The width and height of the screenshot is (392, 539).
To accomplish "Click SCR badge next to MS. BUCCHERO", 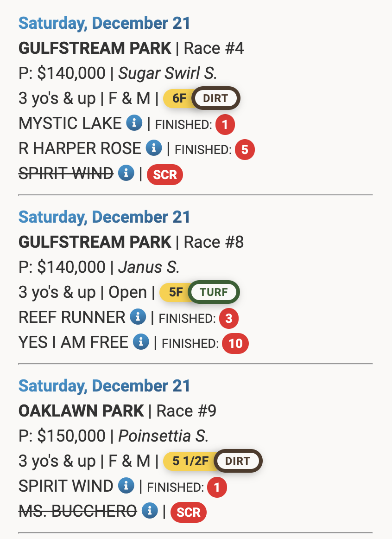I will pyautogui.click(x=189, y=512).
